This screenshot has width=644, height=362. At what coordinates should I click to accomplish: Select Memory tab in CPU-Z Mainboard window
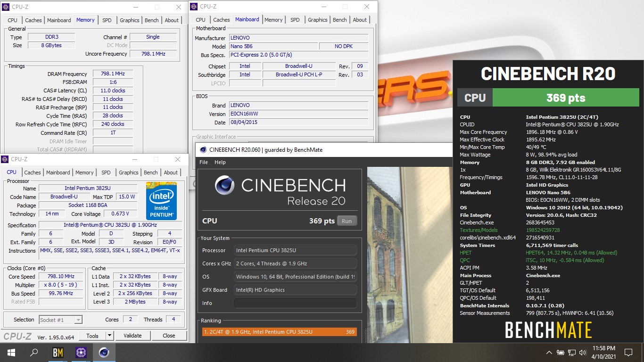pyautogui.click(x=273, y=20)
